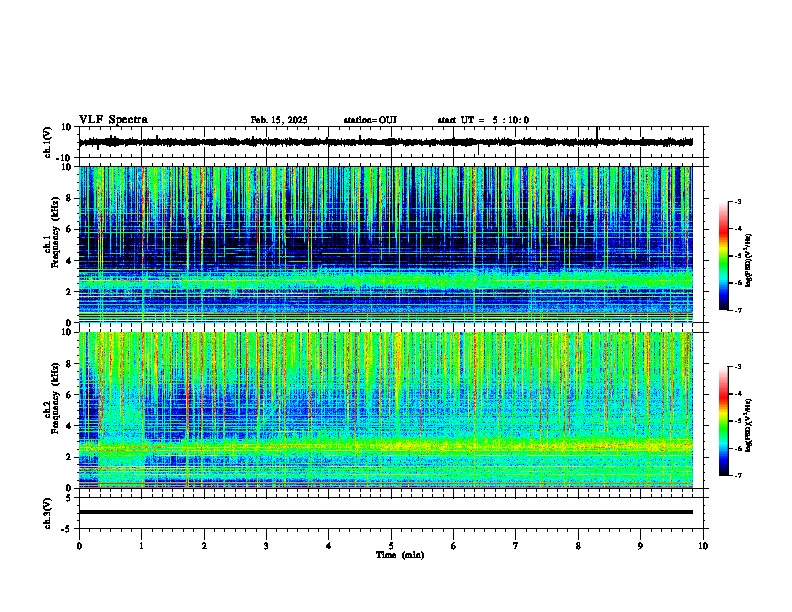Click the "-7" label on ch.1 color scale
The image size is (792, 612).
[738, 310]
